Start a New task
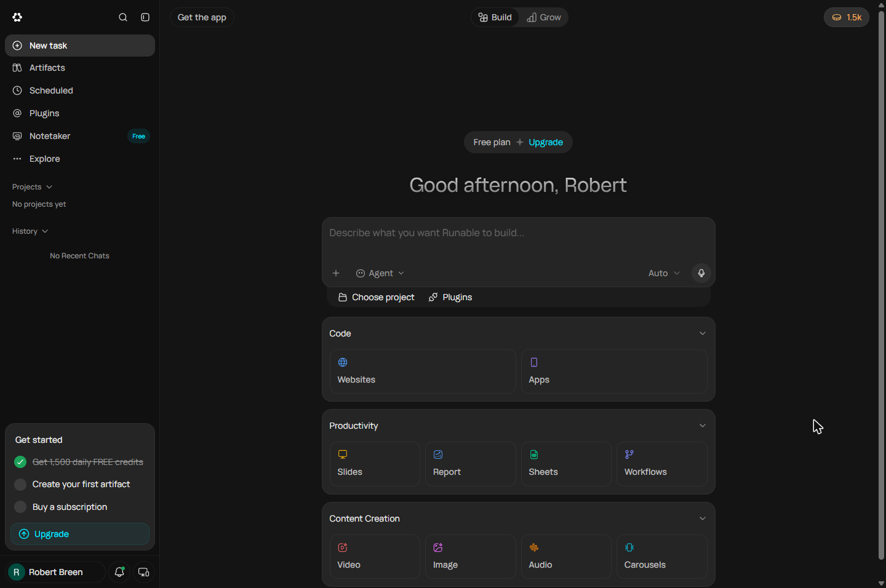Image resolution: width=886 pixels, height=588 pixels. click(x=80, y=46)
